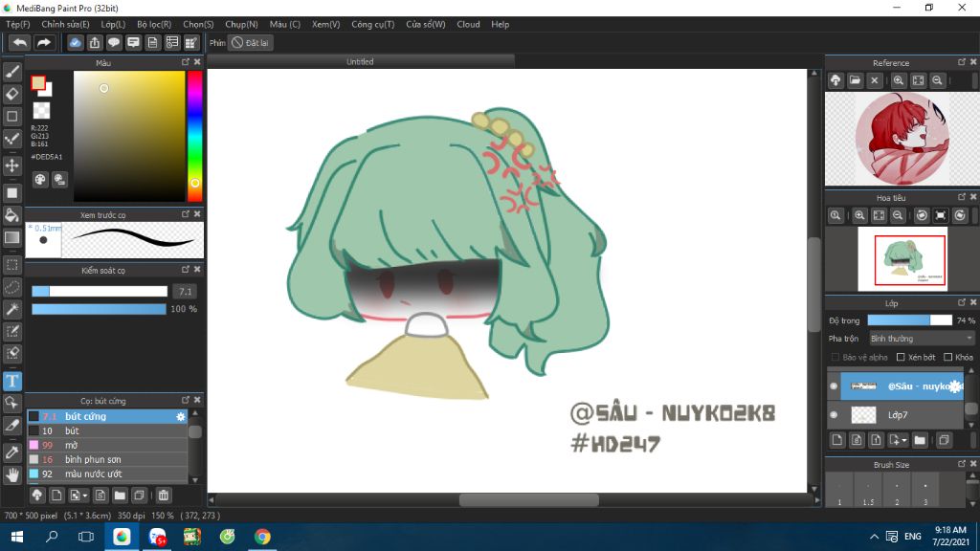Click the Đặt lại reset button

point(251,43)
